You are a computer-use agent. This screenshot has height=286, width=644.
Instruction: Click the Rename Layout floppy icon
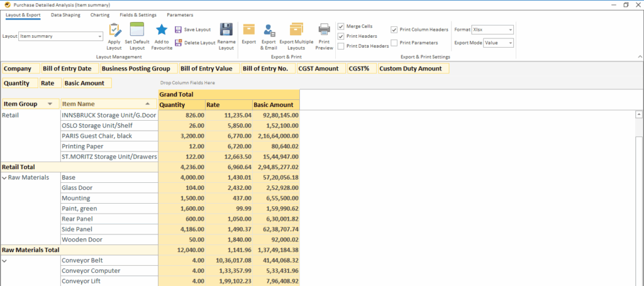(226, 30)
